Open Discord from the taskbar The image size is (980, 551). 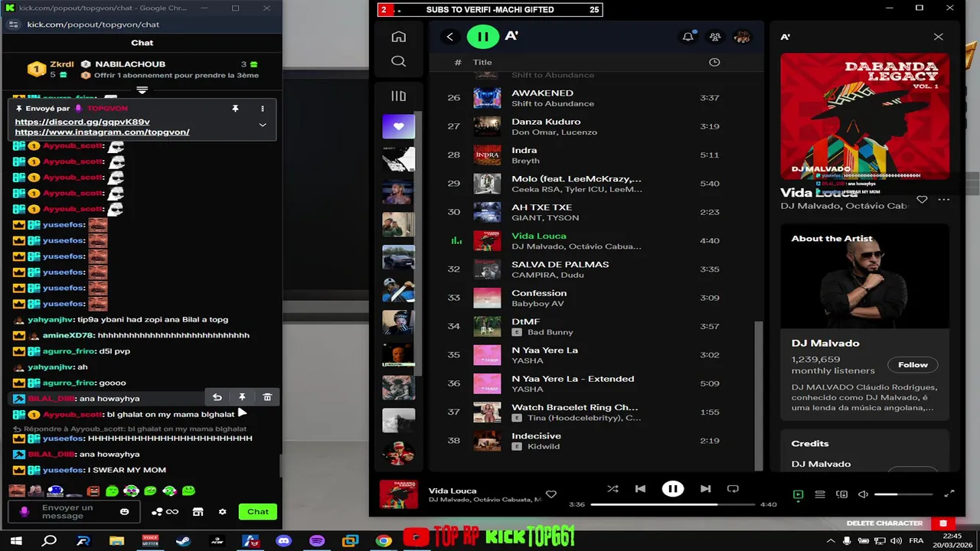coord(284,540)
